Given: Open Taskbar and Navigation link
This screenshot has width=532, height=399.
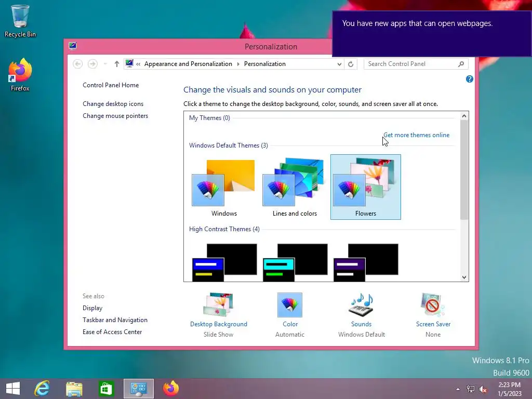Looking at the screenshot, I should point(115,320).
